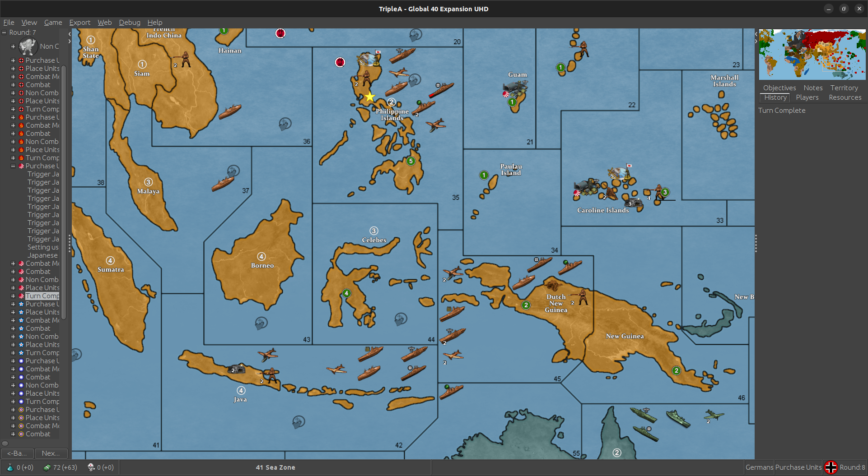Select the fighter plane flying above Java
This screenshot has height=476, width=868.
click(267, 355)
